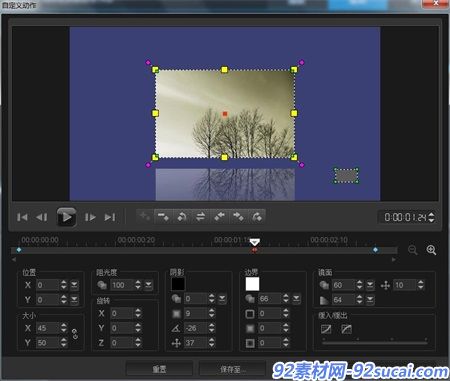Screen dimensions: 450x381
Task: Select the ease in toggle button
Action: coord(326,329)
